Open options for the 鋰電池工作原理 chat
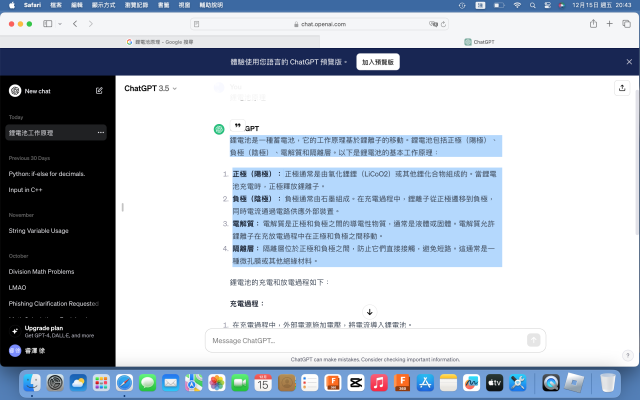The height and width of the screenshot is (400, 640). 101,133
